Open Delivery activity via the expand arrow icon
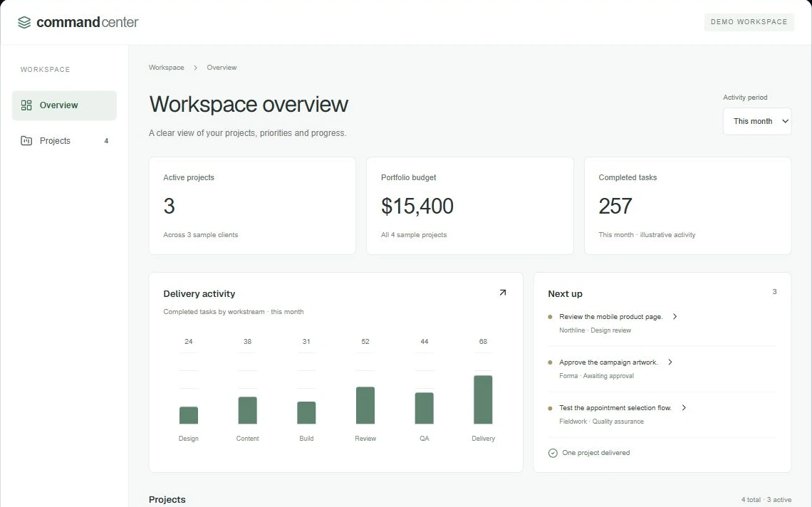 (502, 293)
